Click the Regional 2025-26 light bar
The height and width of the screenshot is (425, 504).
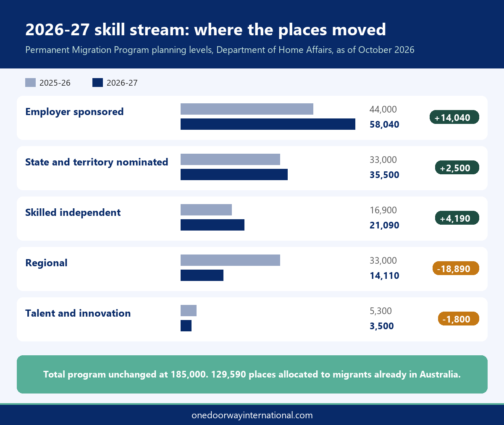(x=230, y=260)
